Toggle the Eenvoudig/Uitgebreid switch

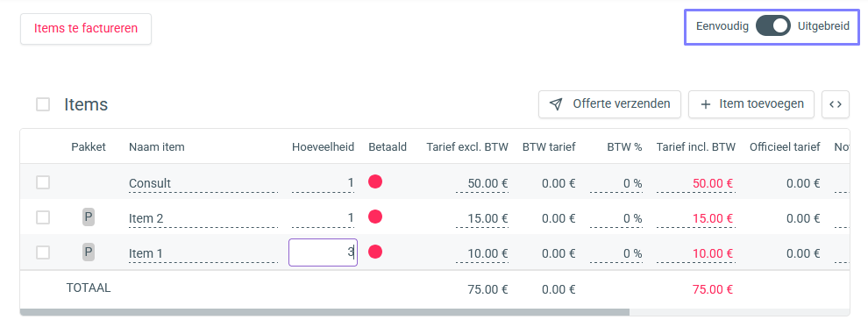[772, 26]
